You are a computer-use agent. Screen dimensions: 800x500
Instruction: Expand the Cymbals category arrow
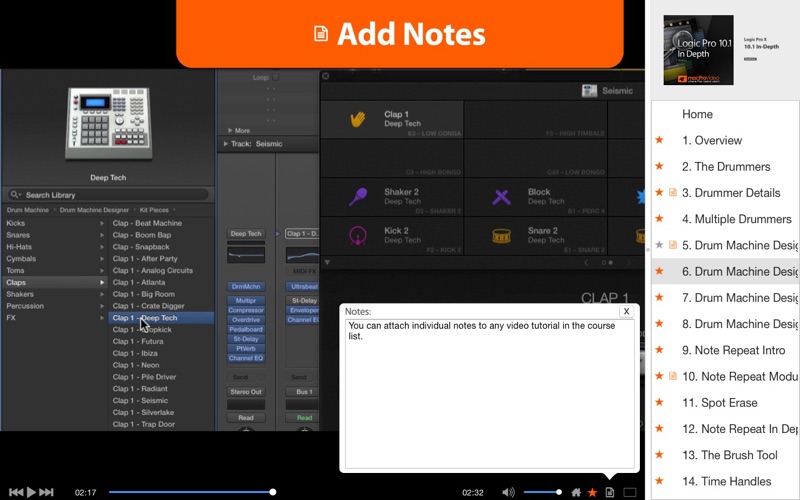tap(102, 259)
